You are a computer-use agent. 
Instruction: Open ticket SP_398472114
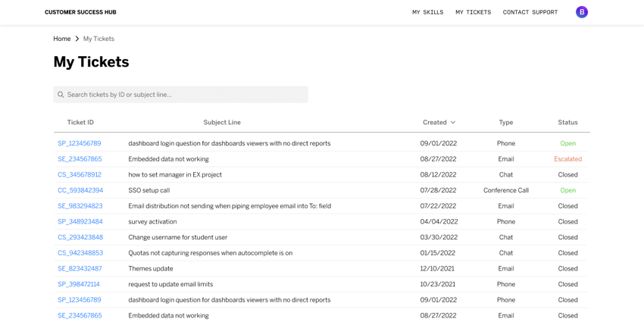point(79,284)
